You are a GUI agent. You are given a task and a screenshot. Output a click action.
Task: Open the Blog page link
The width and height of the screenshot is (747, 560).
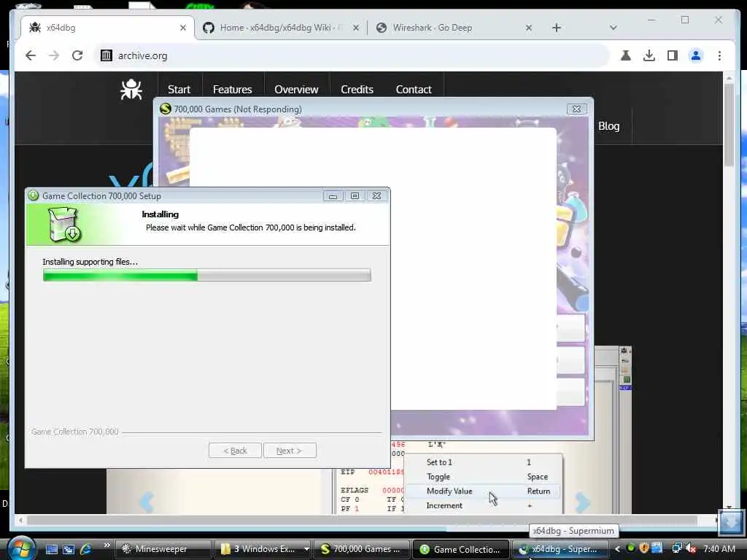(608, 125)
